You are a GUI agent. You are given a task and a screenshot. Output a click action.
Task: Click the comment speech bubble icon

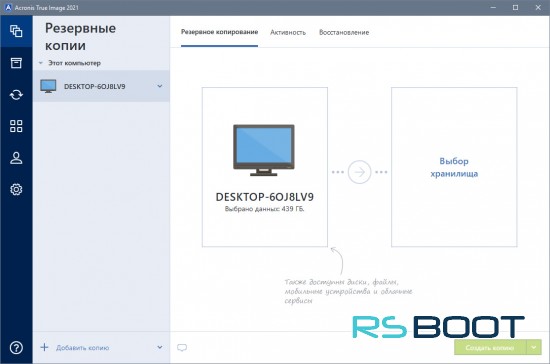click(182, 348)
